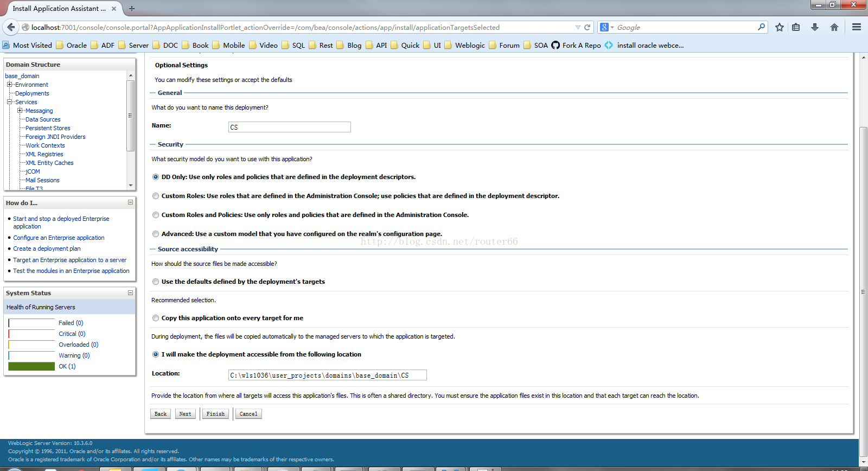This screenshot has width=868, height=471.
Task: Click the Critical (0) status link
Action: pyautogui.click(x=72, y=334)
